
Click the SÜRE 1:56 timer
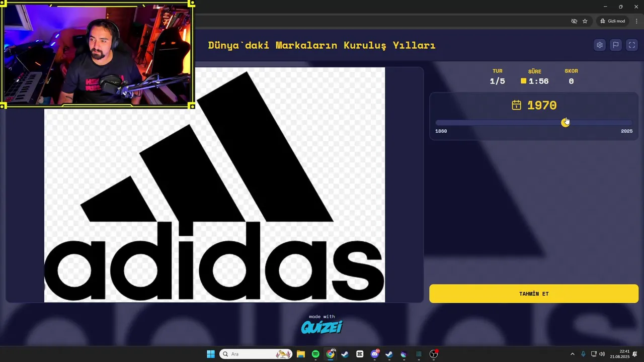535,77
